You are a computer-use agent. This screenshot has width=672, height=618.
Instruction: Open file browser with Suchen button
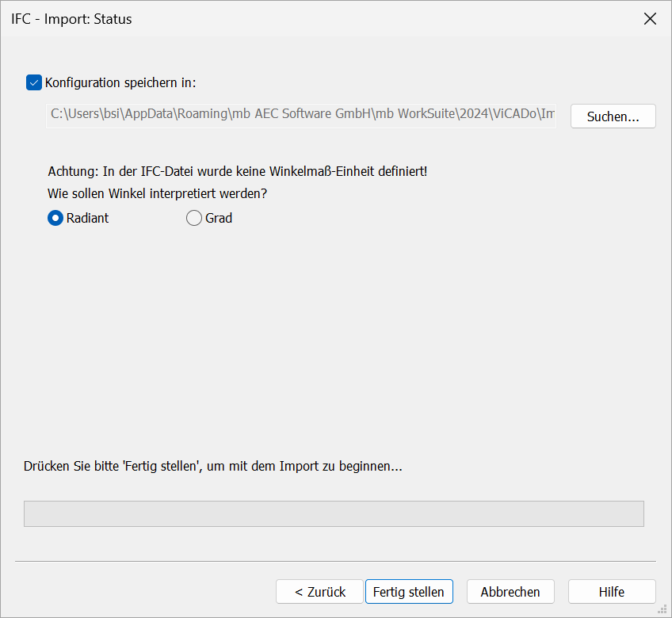[x=613, y=116]
